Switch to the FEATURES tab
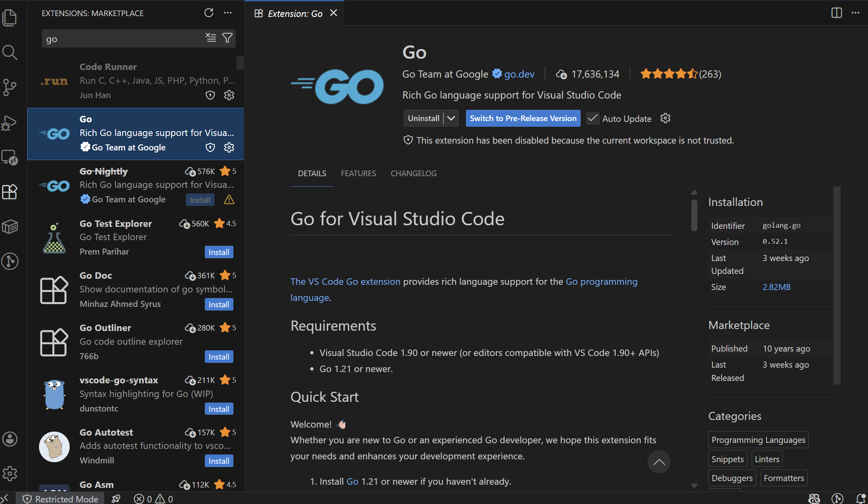Screen dimensions: 868x504 (358, 173)
